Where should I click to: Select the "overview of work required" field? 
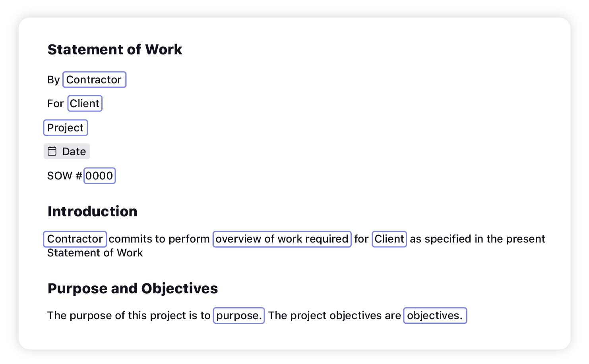(282, 239)
